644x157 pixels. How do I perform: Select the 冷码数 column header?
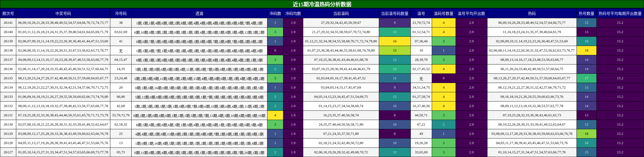(275, 13)
